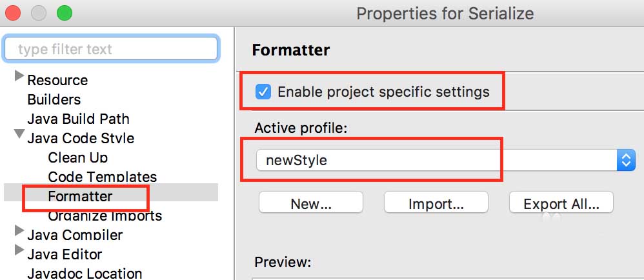
Task: Select Builders in the tree
Action: 54,99
